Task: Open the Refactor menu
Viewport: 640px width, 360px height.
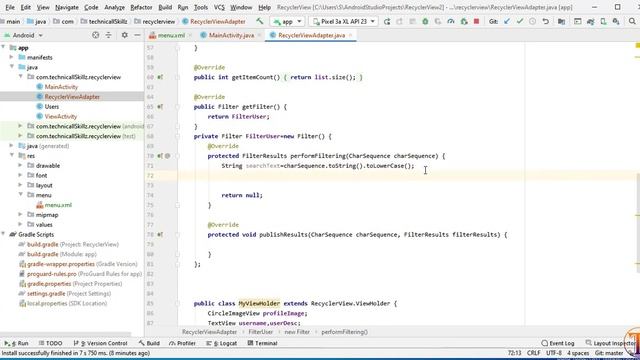Action: [x=141, y=7]
